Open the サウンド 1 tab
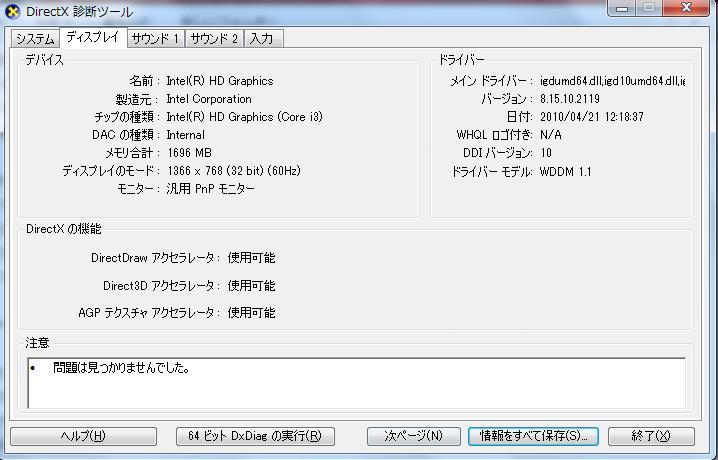 (x=155, y=39)
